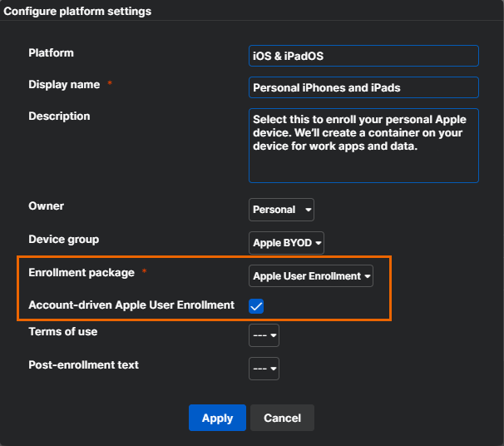Click the Platform text field
504x446 pixels.
[363, 56]
